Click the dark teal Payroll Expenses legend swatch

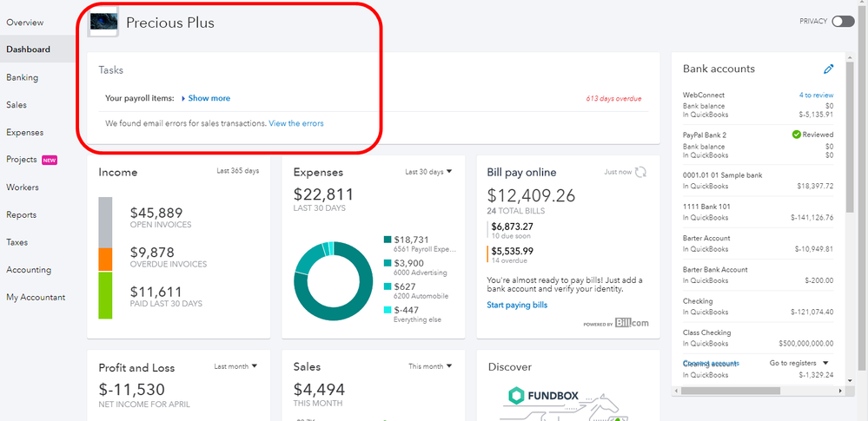(x=388, y=240)
